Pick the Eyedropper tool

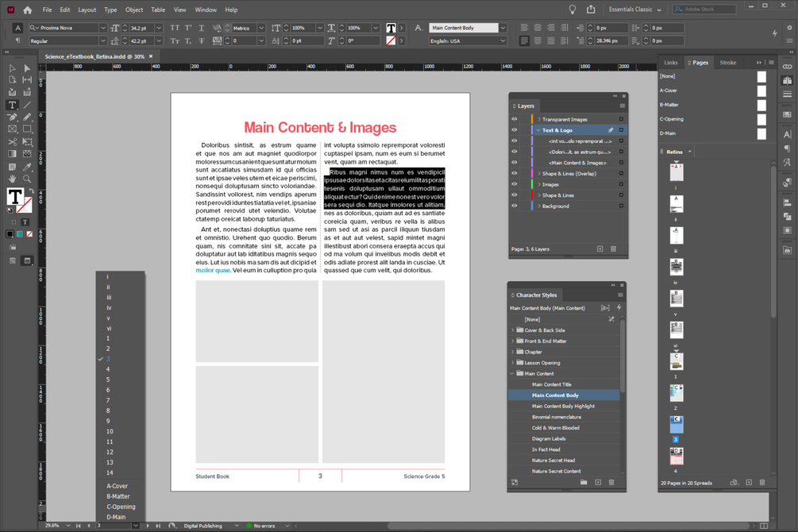click(27, 167)
